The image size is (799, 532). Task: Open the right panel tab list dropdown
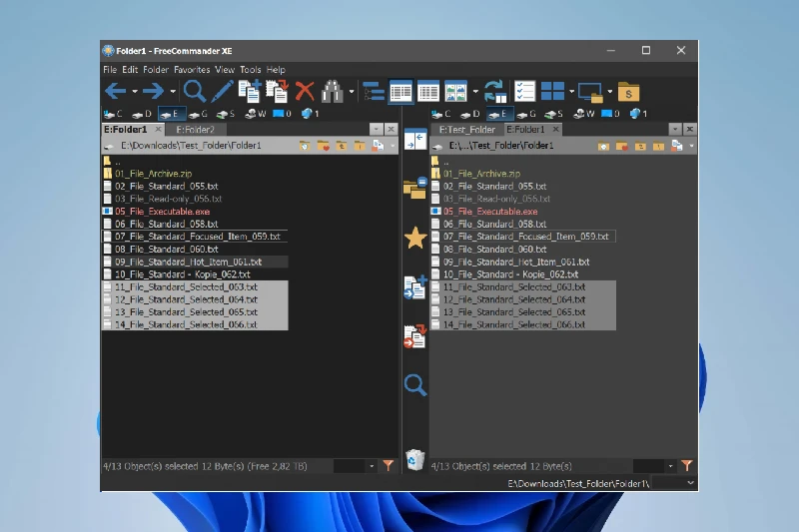point(675,130)
